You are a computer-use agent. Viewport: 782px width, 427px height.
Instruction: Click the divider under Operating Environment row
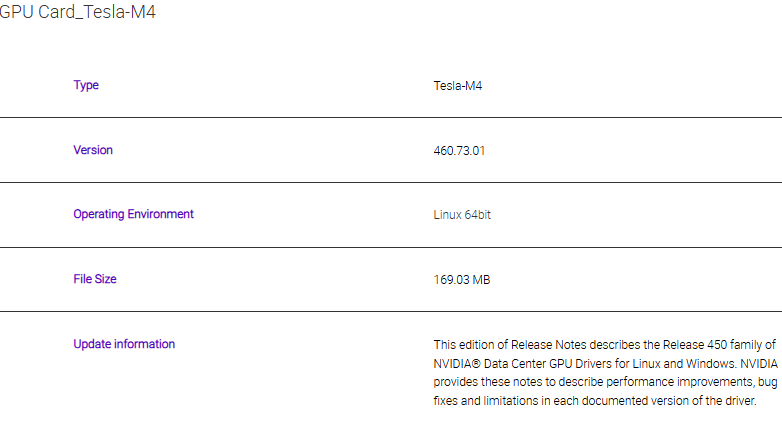390,247
